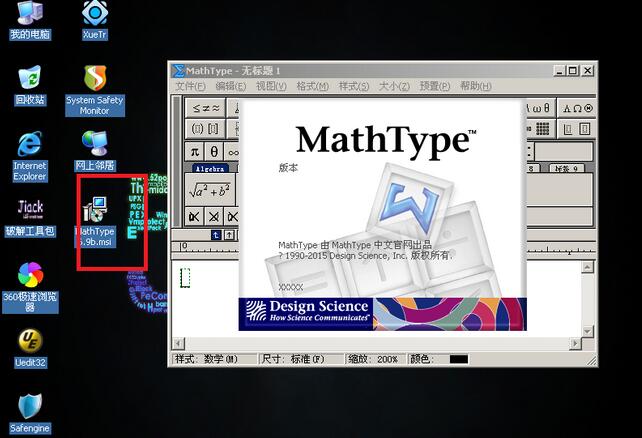The image size is (642, 438).
Task: Click the 1990-2015 Design Science copyright line
Action: tap(366, 255)
